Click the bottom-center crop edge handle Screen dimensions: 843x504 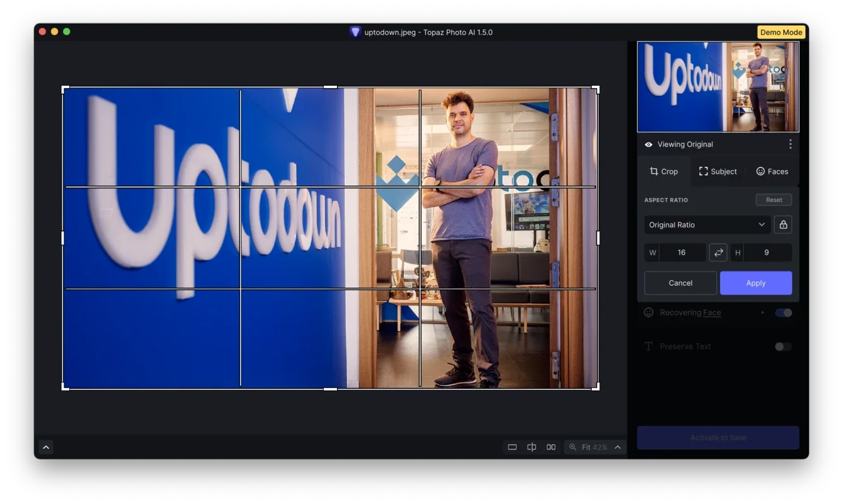pyautogui.click(x=330, y=389)
